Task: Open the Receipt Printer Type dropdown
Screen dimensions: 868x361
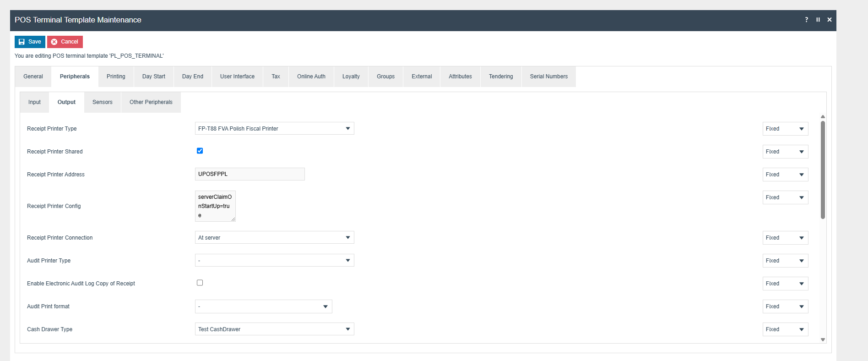Action: click(x=274, y=128)
